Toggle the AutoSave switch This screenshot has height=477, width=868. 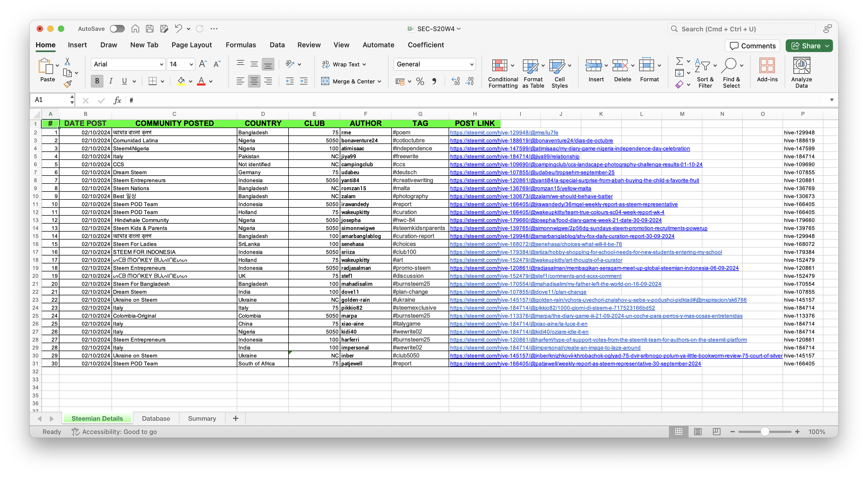(117, 29)
